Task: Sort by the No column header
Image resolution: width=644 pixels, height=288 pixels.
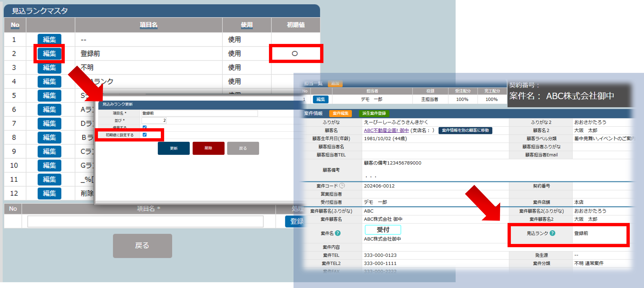Action: 15,25
